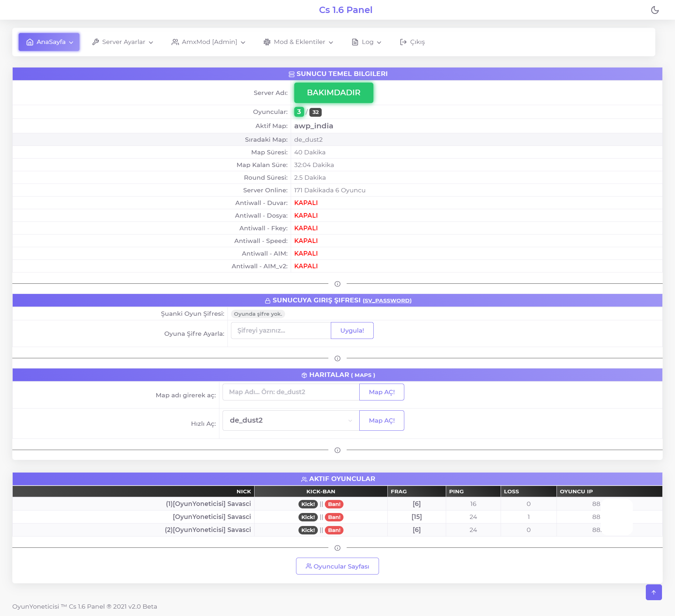
Task: Click the AnaSayfa home icon
Action: 30,42
